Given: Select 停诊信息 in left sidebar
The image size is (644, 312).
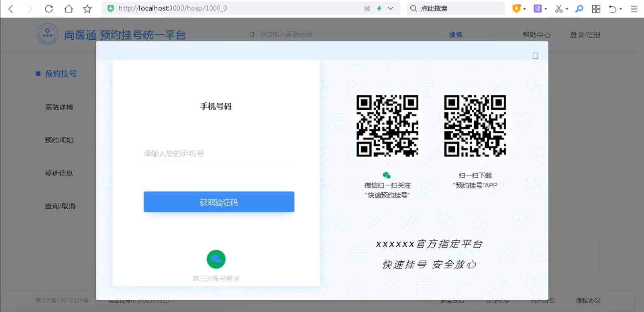Looking at the screenshot, I should pos(59,173).
